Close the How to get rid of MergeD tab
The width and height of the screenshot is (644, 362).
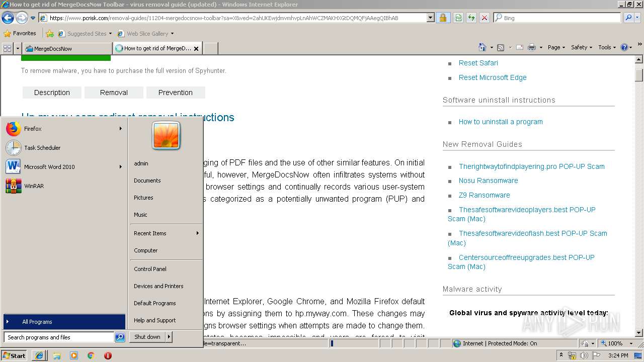click(x=196, y=49)
